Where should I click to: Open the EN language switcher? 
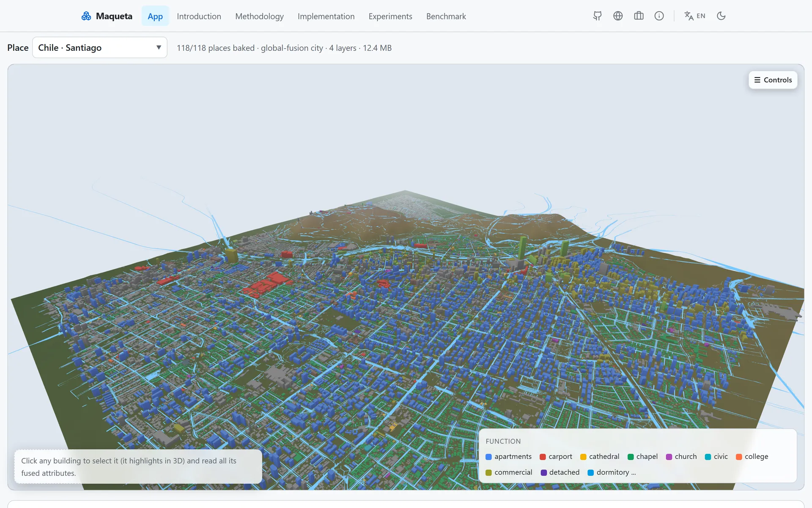tap(695, 16)
